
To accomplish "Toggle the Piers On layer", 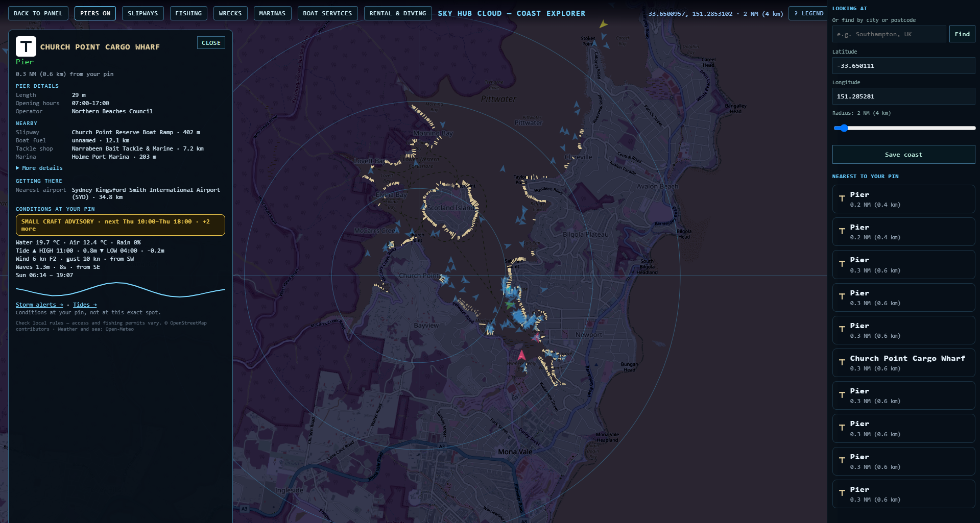I will 95,13.
